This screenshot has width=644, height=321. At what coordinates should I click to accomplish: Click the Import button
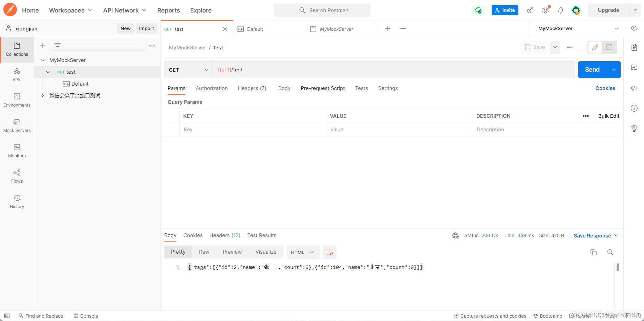[x=147, y=28]
